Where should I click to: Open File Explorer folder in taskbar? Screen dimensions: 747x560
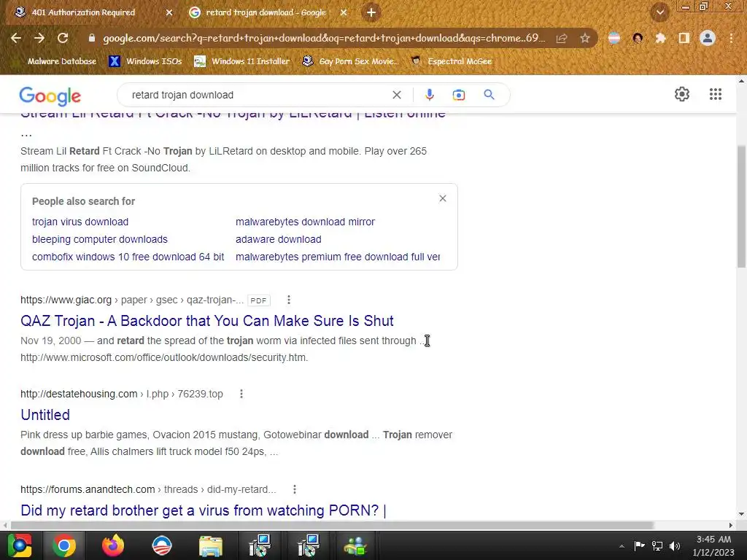tap(211, 545)
